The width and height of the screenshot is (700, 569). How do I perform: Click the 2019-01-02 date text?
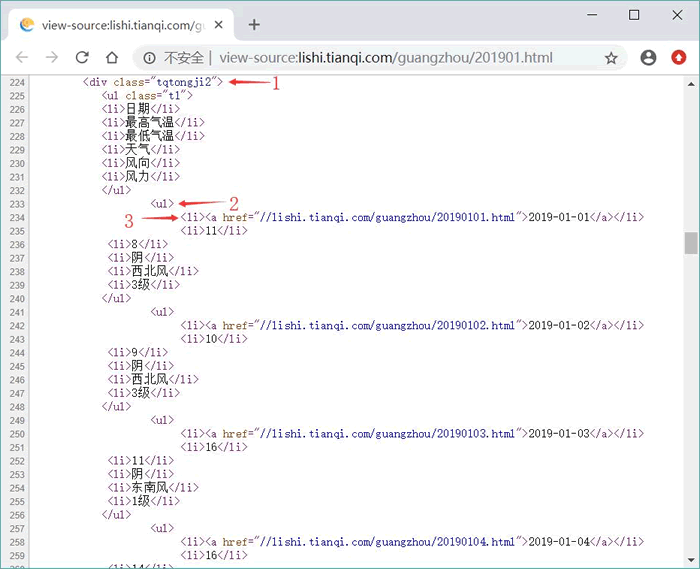559,325
